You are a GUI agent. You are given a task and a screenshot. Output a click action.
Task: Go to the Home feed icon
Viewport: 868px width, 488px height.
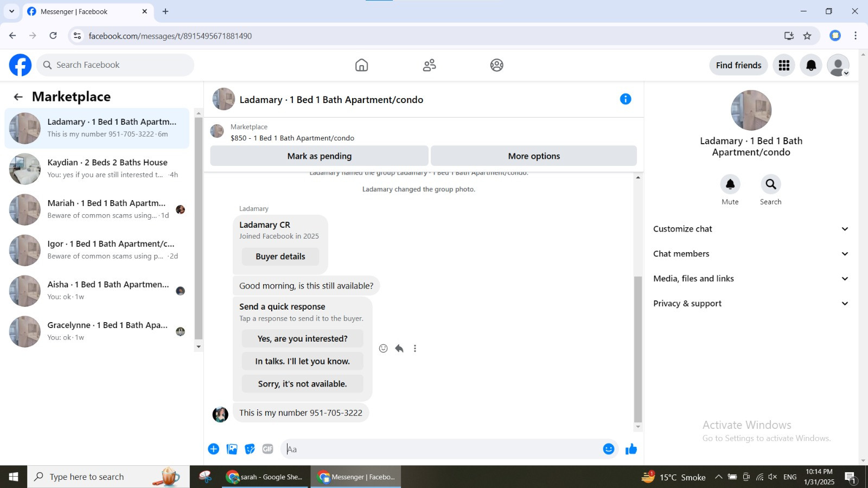click(x=361, y=65)
